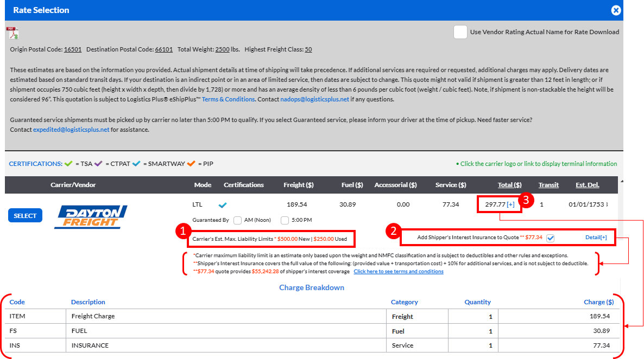Click the green TSA checkmark in legend
Screen dimensions: 644x359
[68, 163]
